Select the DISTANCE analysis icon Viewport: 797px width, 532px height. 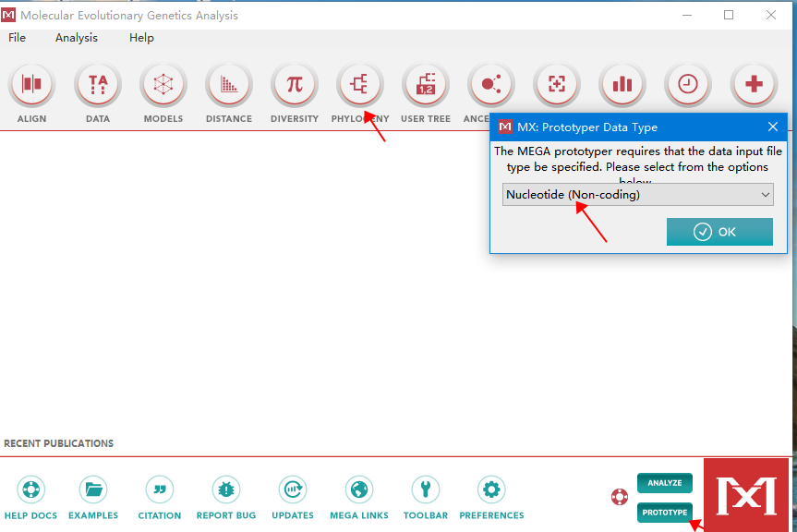coord(229,85)
